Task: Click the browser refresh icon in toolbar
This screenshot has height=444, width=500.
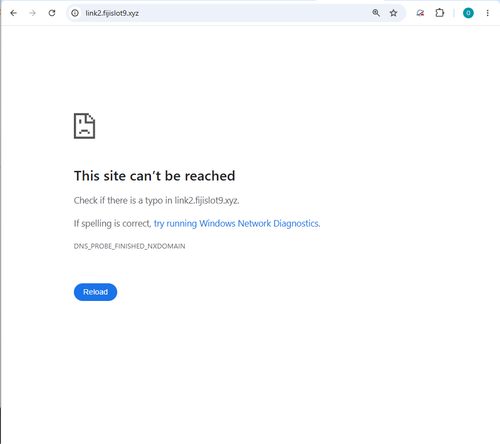Action: tap(52, 13)
